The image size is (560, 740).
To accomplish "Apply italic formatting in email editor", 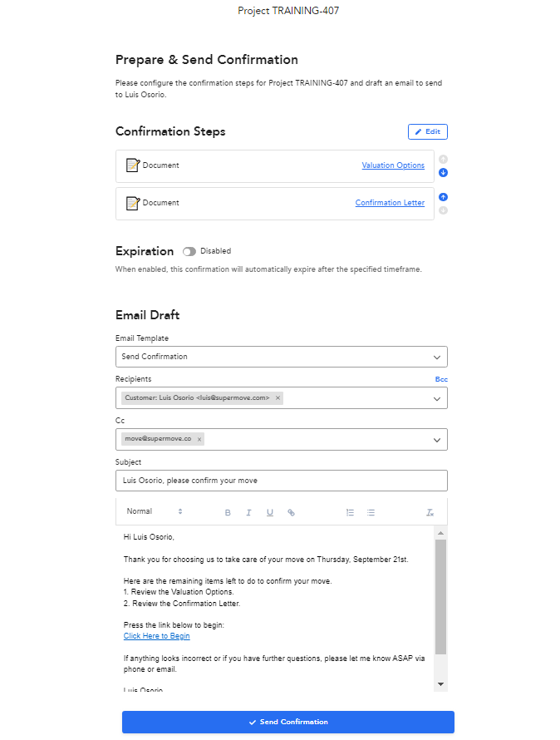I will click(x=248, y=512).
